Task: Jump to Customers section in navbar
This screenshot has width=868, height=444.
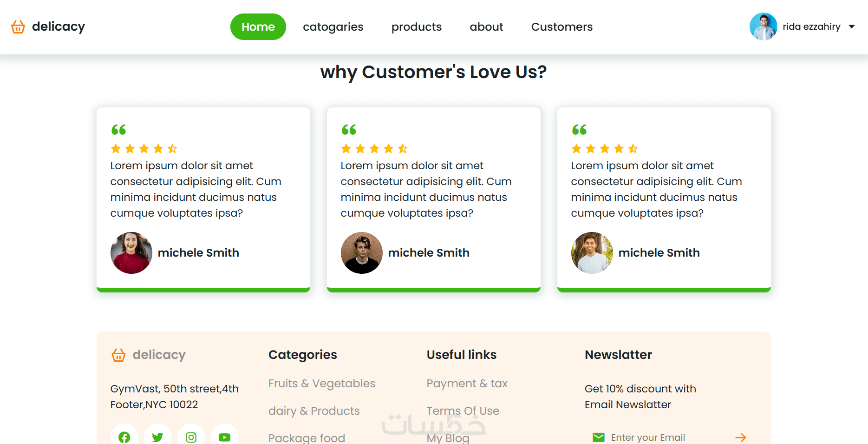Action: [x=561, y=27]
